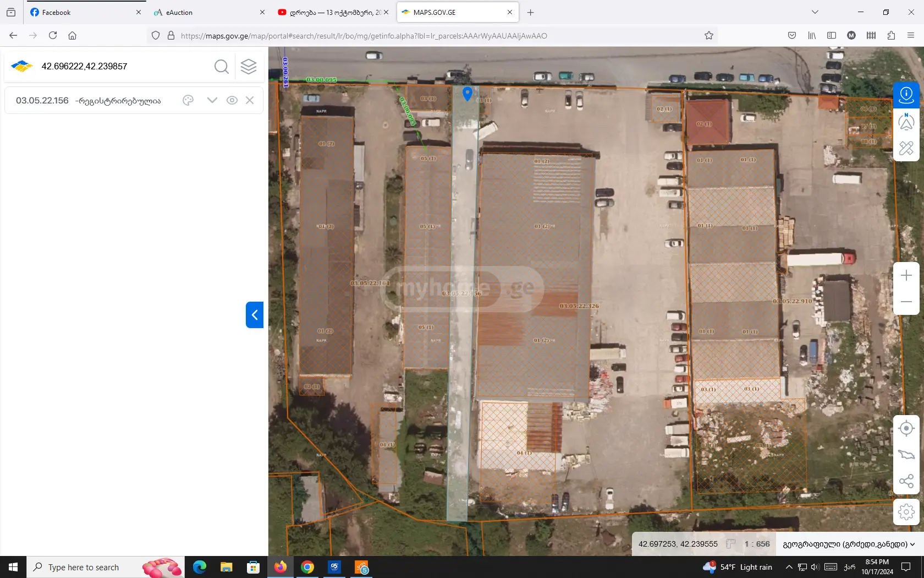Screen dimensions: 924x578
Task: Click the blue location marker pin
Action: point(468,94)
